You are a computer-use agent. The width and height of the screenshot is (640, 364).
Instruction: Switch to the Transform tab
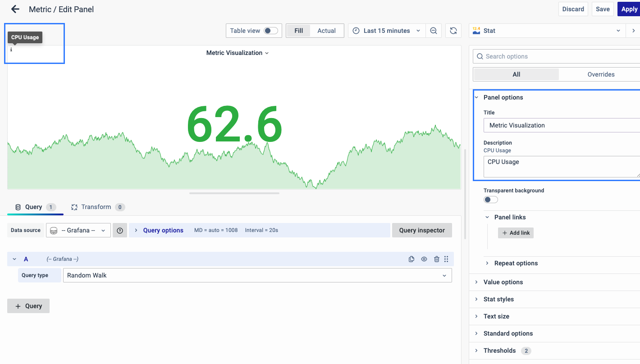point(96,207)
